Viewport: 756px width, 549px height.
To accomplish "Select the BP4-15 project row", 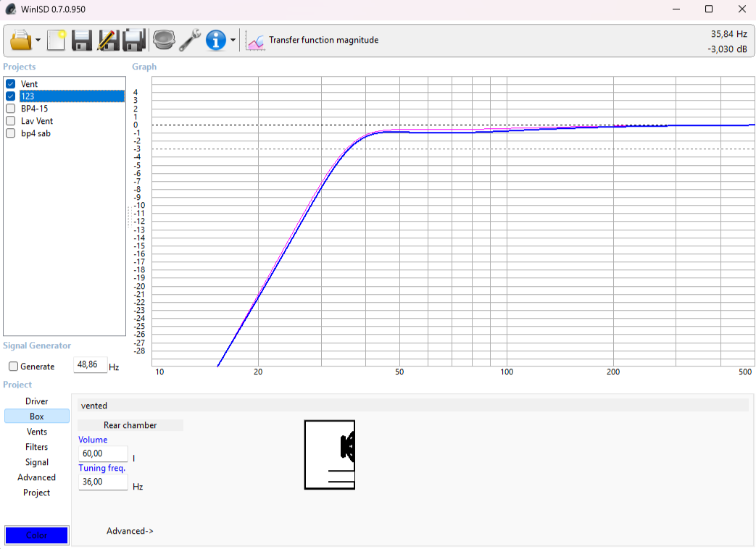I will pyautogui.click(x=72, y=109).
